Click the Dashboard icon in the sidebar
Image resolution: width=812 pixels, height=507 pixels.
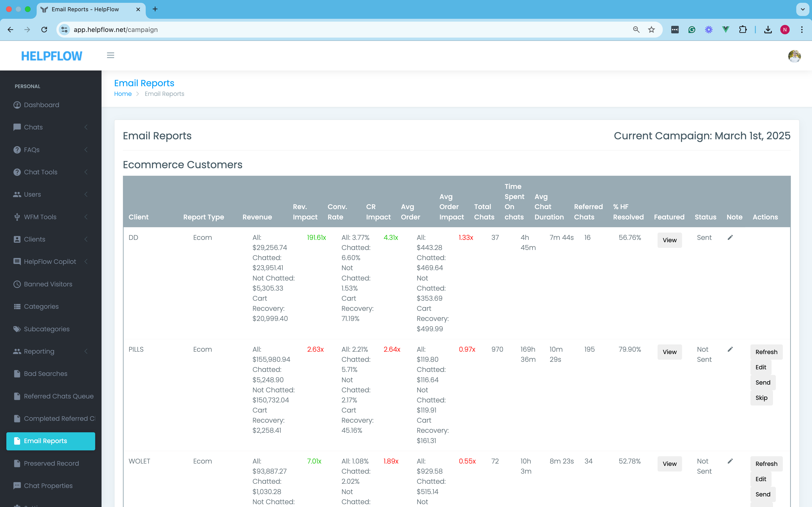[x=17, y=105]
